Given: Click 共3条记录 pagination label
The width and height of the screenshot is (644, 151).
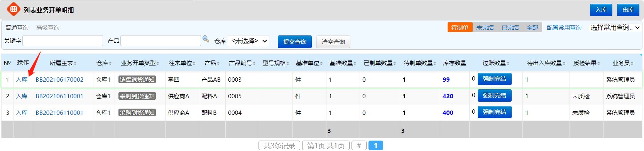Looking at the screenshot, I should tap(279, 146).
